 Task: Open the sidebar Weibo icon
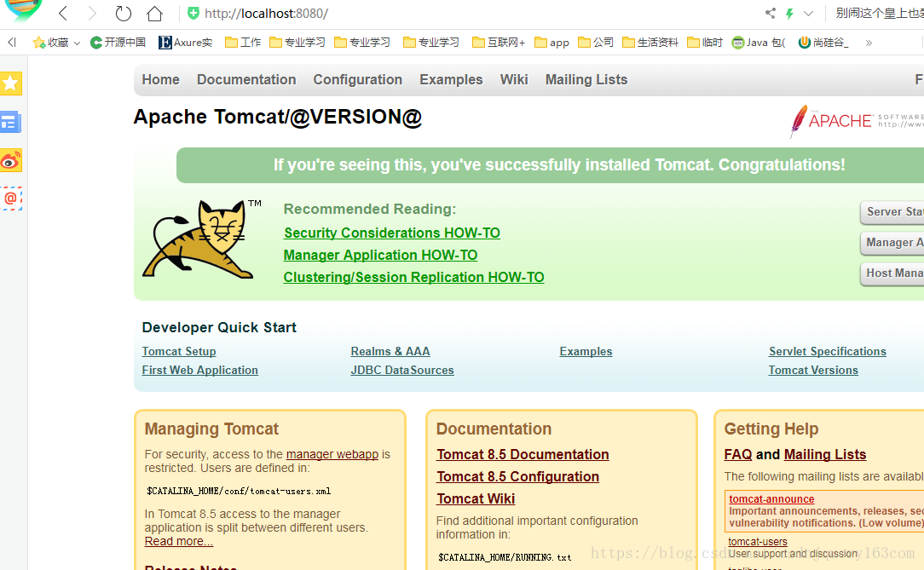pyautogui.click(x=10, y=161)
